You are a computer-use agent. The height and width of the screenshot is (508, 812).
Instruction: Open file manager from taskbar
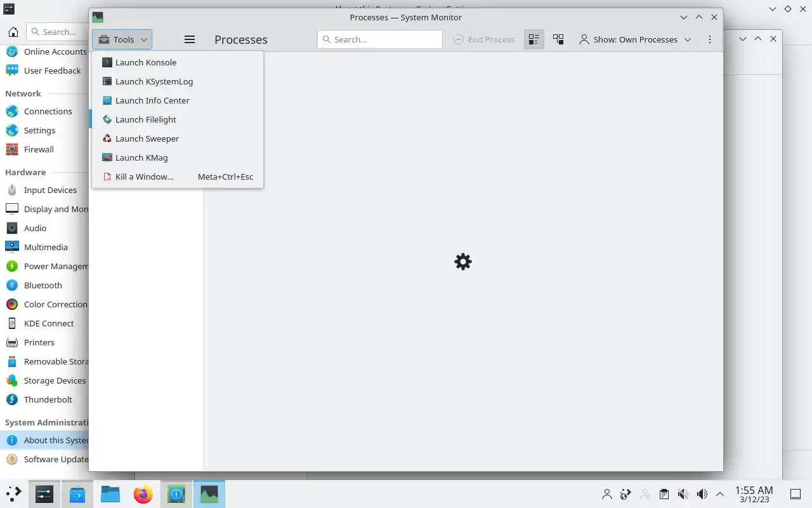[x=110, y=493]
